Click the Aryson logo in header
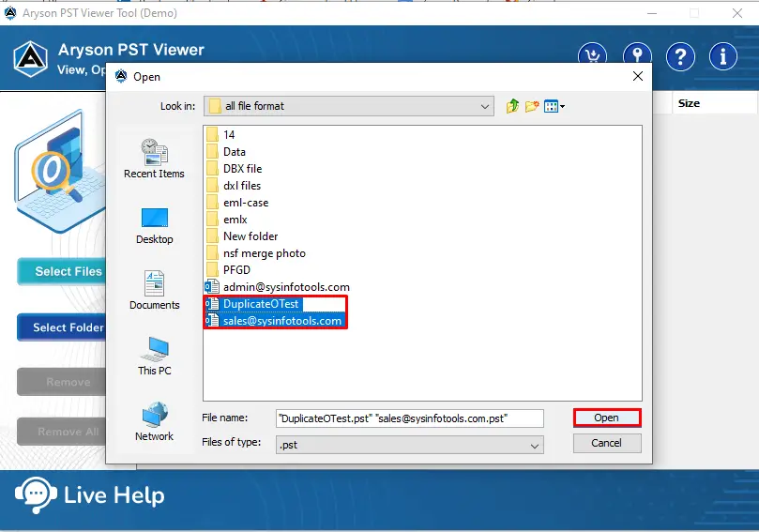Screen dimensions: 759x532 tap(31, 59)
